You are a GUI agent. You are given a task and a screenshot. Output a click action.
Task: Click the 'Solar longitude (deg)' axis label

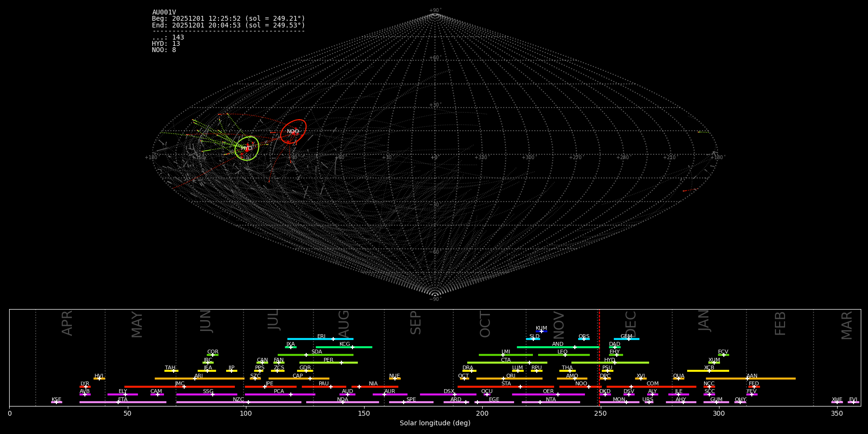435,423
